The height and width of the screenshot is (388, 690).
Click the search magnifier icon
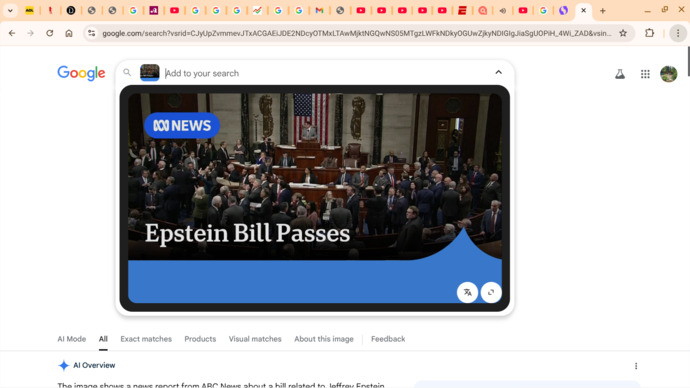click(127, 73)
